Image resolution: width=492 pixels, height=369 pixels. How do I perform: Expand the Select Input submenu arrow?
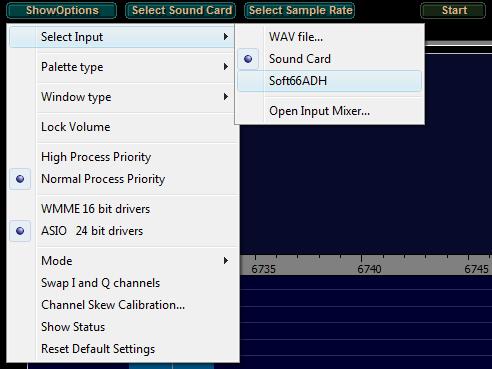226,37
